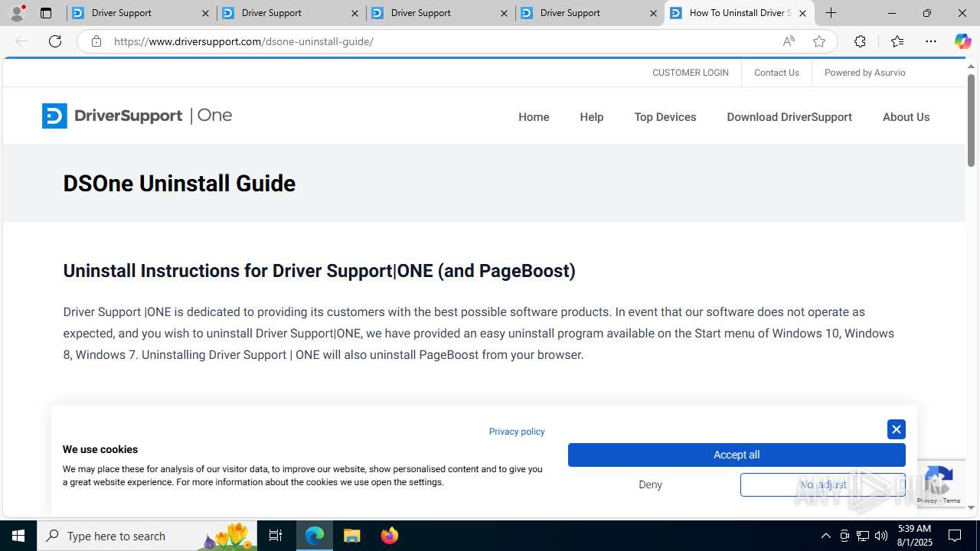Deny cookies
The width and height of the screenshot is (980, 551).
(650, 484)
